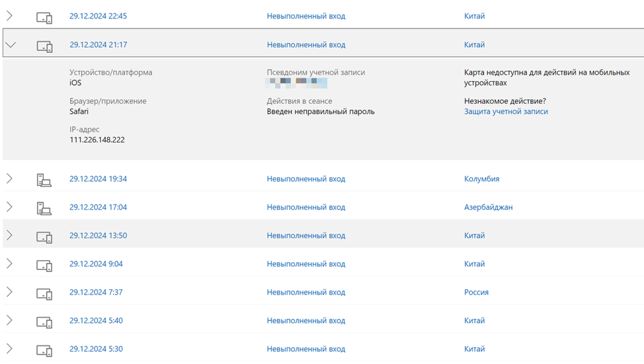The image size is (644, 364).
Task: Expand the 17:04 Азербайджан entry chevron
Action: 9,207
